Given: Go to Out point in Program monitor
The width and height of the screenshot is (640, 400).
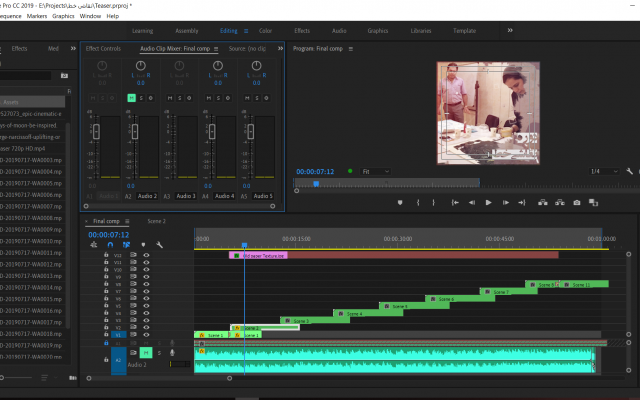Looking at the screenshot, I should point(522,202).
